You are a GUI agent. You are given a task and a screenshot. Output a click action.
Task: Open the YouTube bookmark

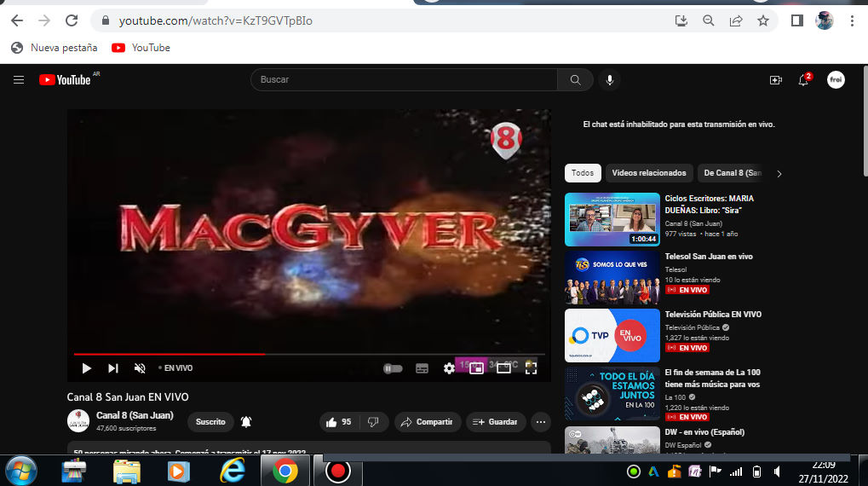coord(141,48)
